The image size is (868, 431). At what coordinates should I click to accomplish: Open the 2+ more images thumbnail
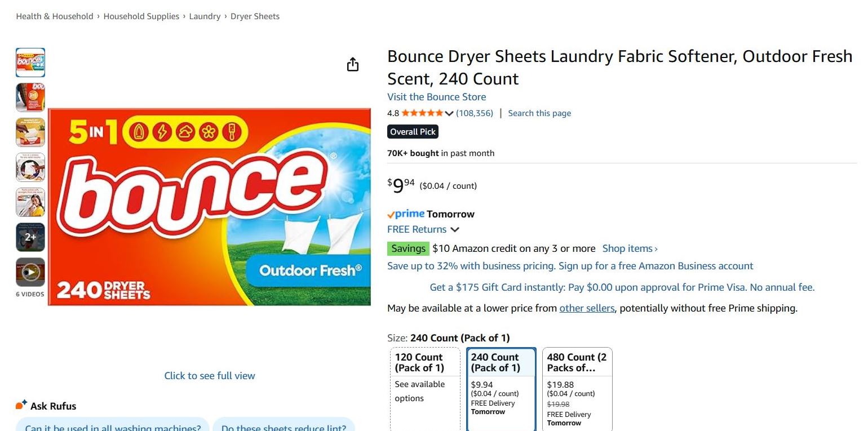click(30, 237)
